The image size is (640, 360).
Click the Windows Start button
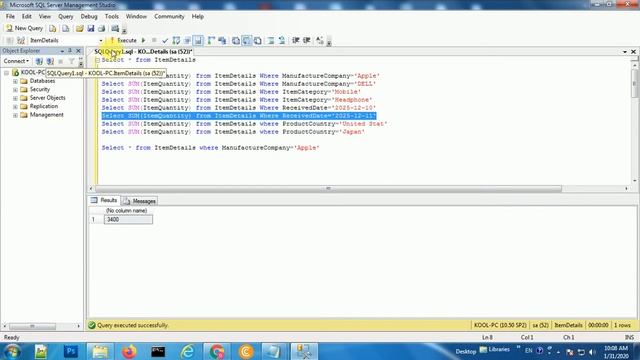click(x=12, y=351)
